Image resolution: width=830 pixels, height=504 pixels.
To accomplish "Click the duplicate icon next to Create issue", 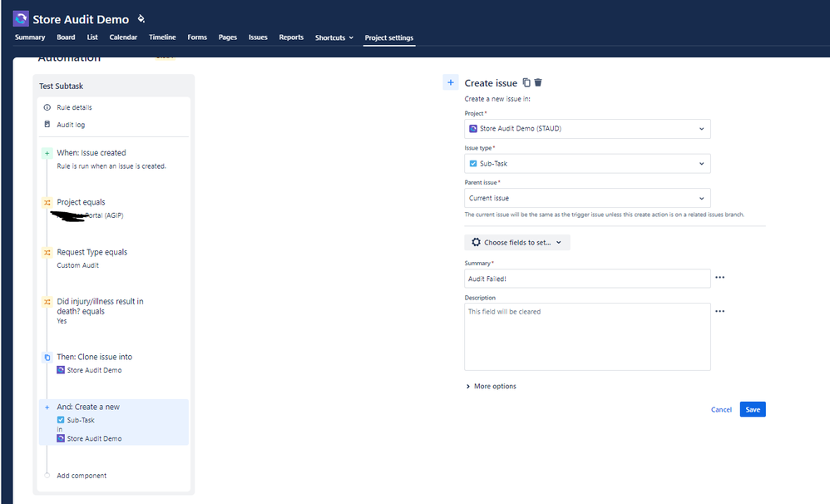I will tap(526, 82).
